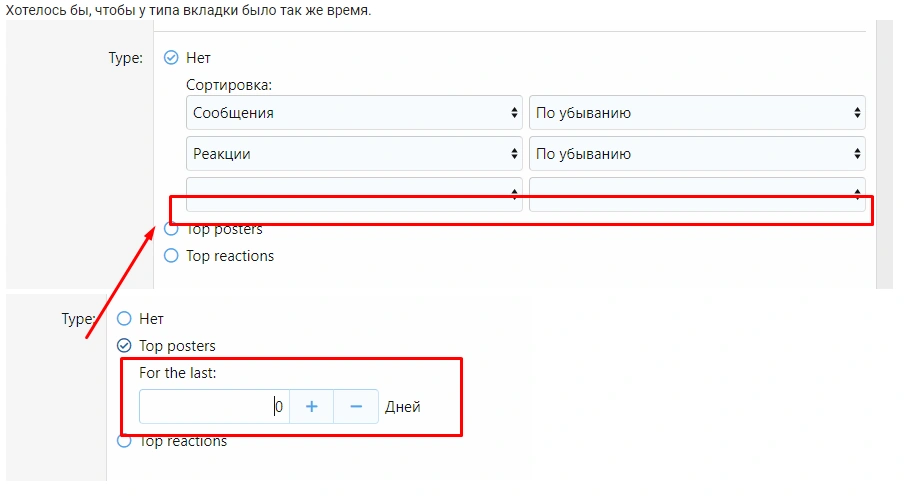Viewport: 906px width, 497px height.
Task: Decrease days with the minus button
Action: (x=356, y=407)
